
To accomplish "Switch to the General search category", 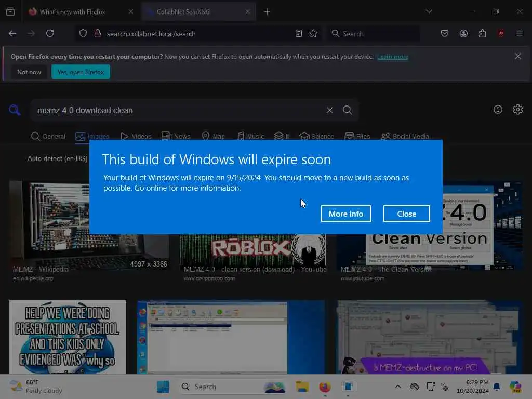I will 48,137.
